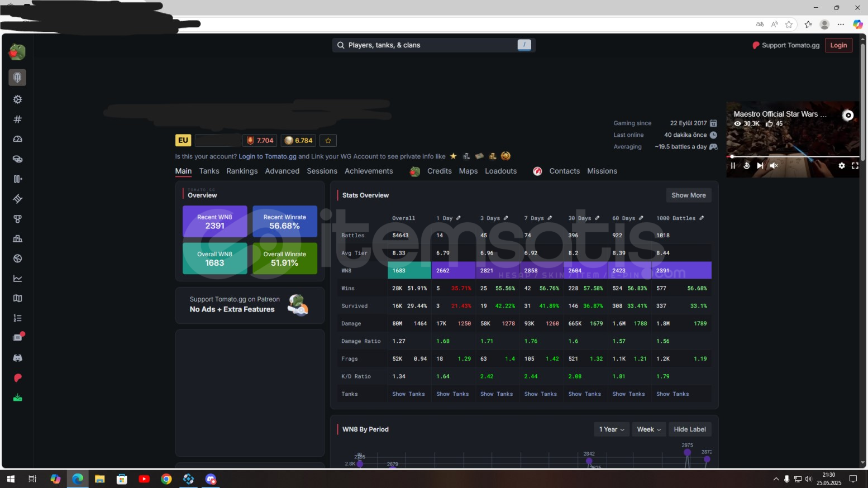Image resolution: width=868 pixels, height=488 pixels.
Task: Open the folded map sidebar icon
Action: point(17,298)
